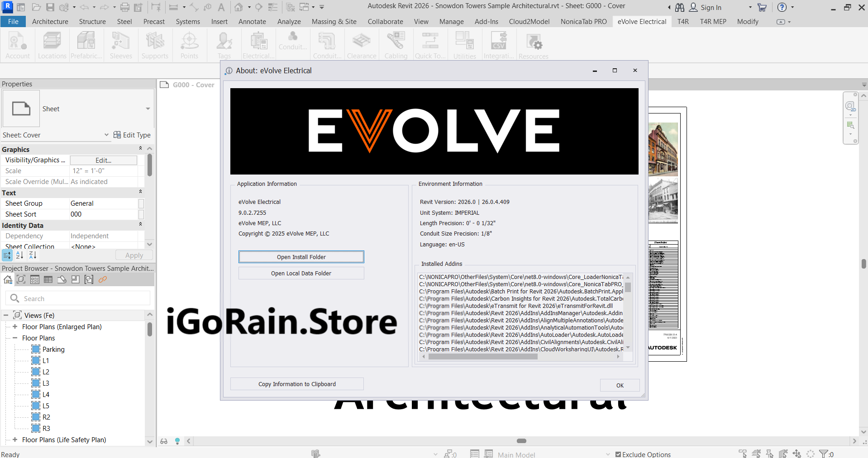Click the Cabling ribbon icon

[396, 45]
